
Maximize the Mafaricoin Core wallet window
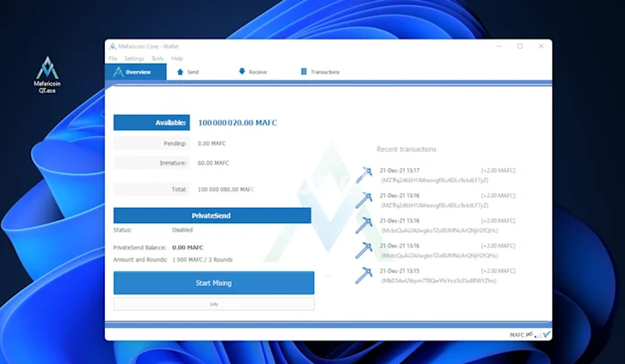pyautogui.click(x=520, y=46)
